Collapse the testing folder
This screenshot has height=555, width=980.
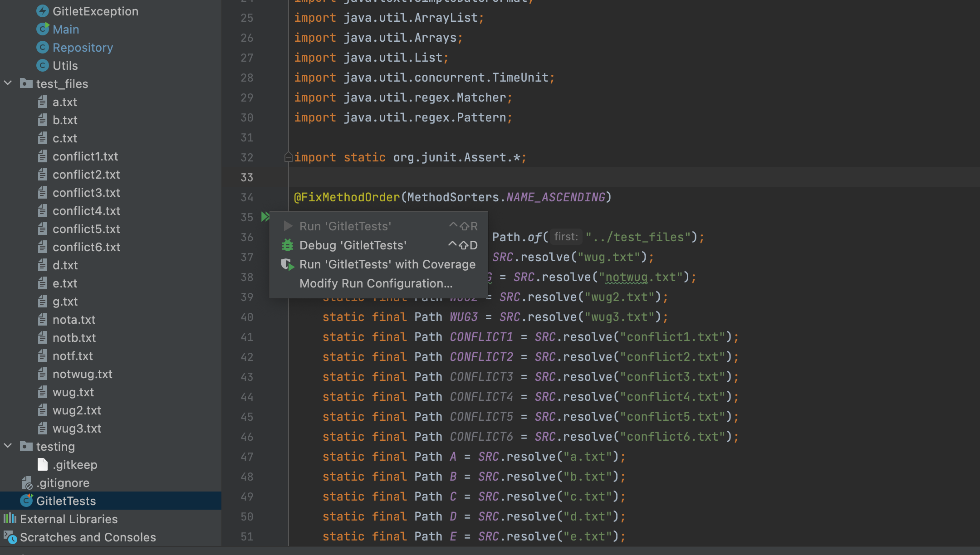pos(8,446)
